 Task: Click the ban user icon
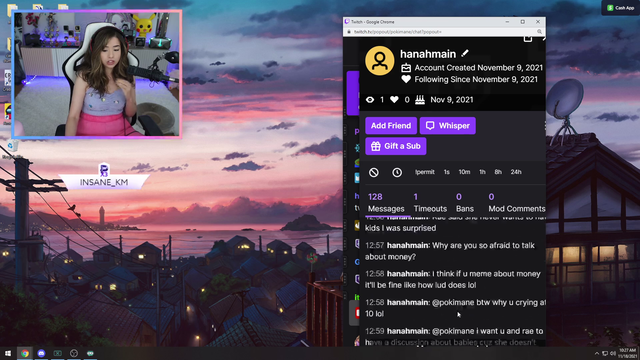[373, 172]
